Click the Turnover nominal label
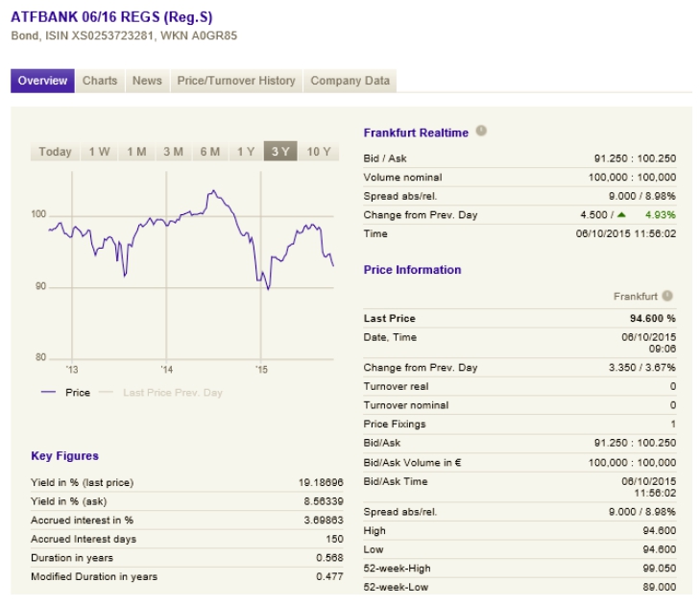The image size is (700, 607). tap(406, 405)
